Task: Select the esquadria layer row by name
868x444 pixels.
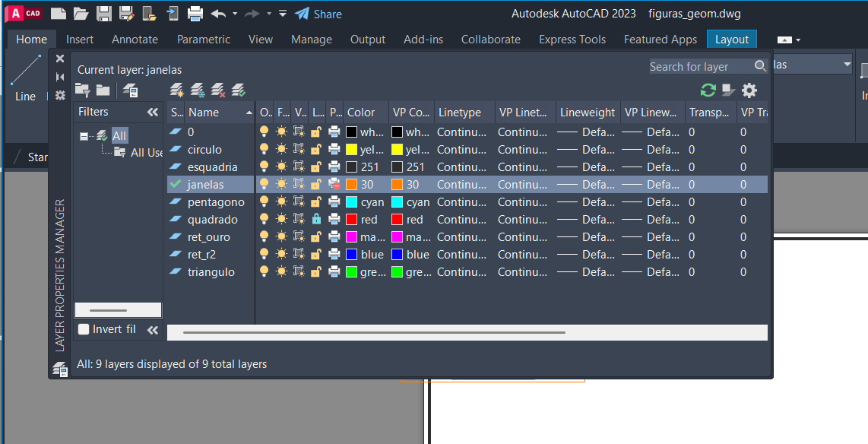Action: (213, 167)
